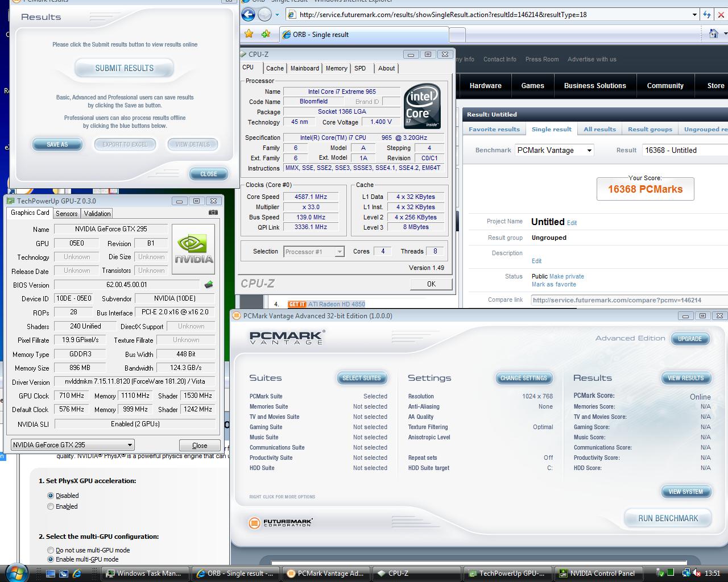Select the Disabled PhysX radio button
The height and width of the screenshot is (582, 728).
point(51,496)
